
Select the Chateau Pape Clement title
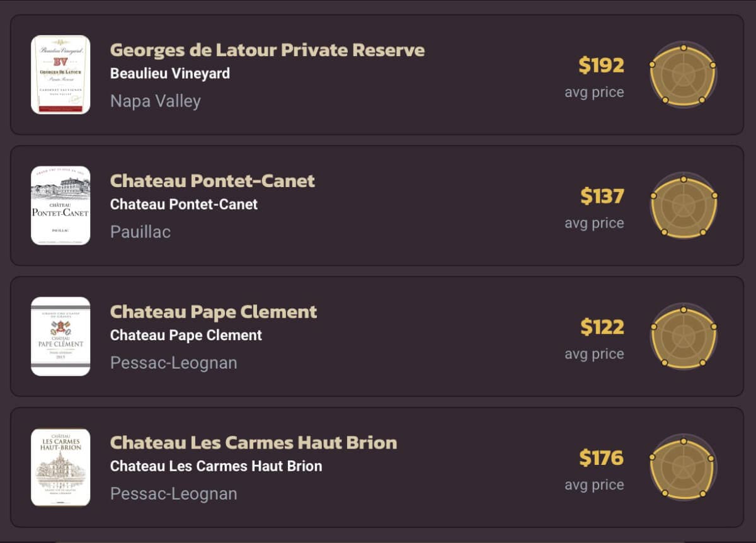pos(213,312)
